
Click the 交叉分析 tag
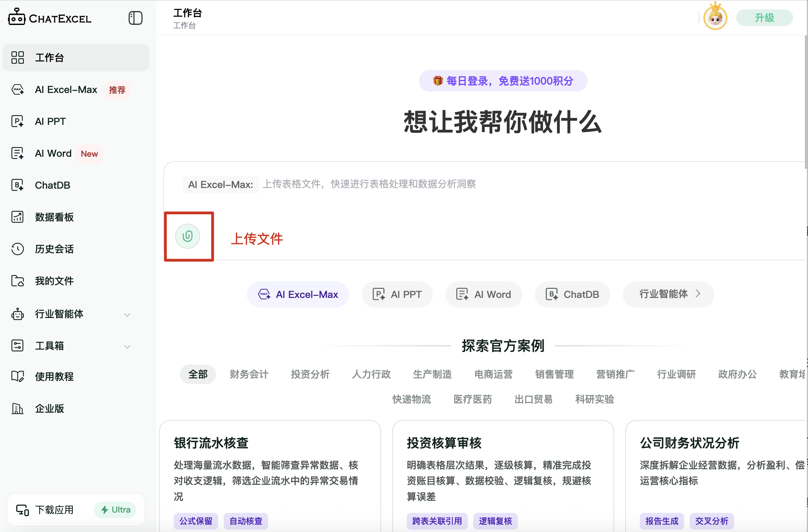point(712,521)
